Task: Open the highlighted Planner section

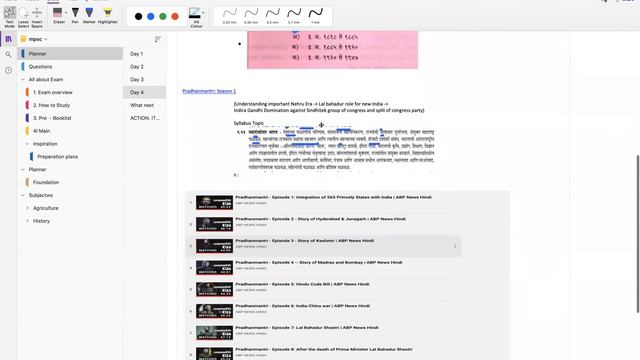Action: coord(70,53)
